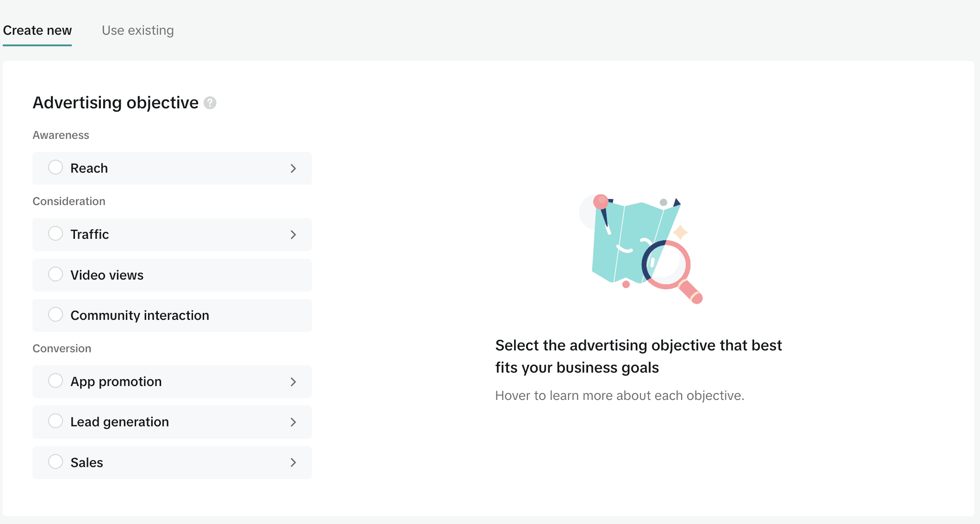Click the Awareness section label
The image size is (980, 524).
point(61,135)
